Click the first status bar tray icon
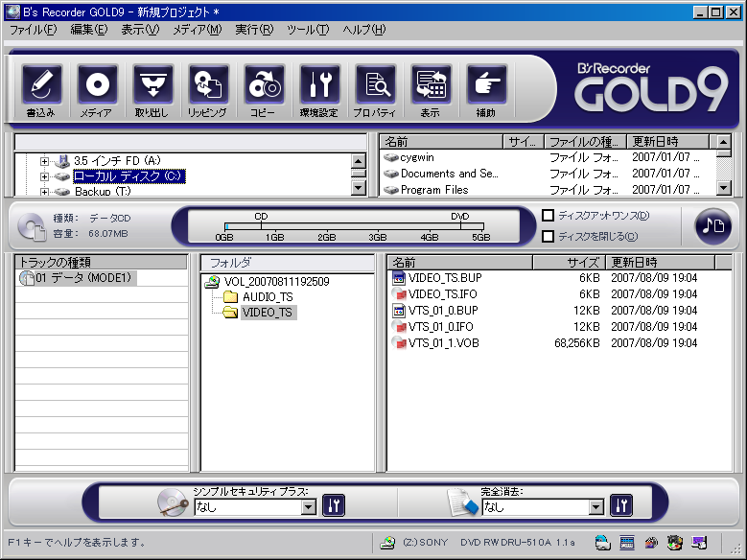This screenshot has height=560, width=747. point(602,543)
